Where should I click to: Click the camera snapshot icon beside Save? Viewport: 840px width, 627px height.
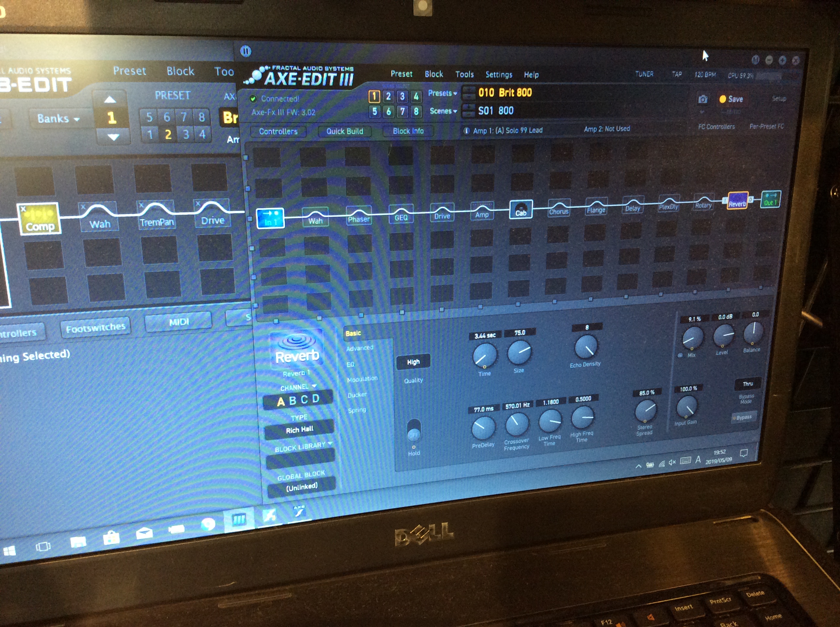click(x=703, y=99)
